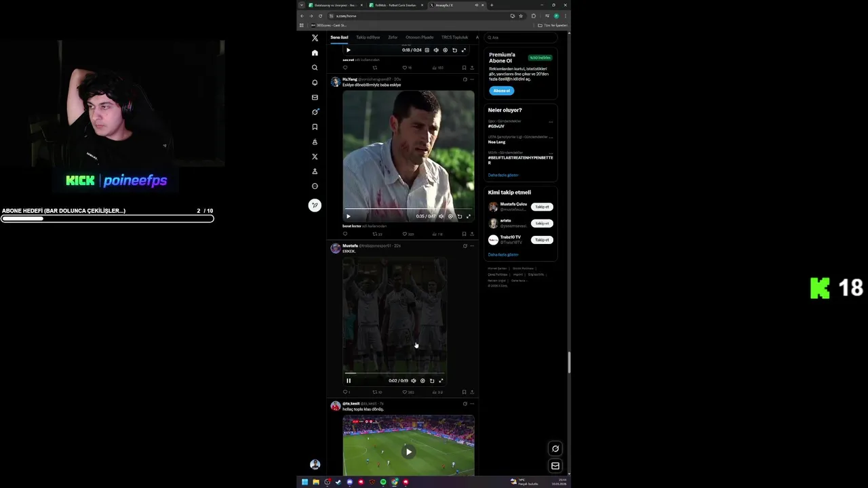Like Mustafa's ERKEK post

tap(405, 392)
